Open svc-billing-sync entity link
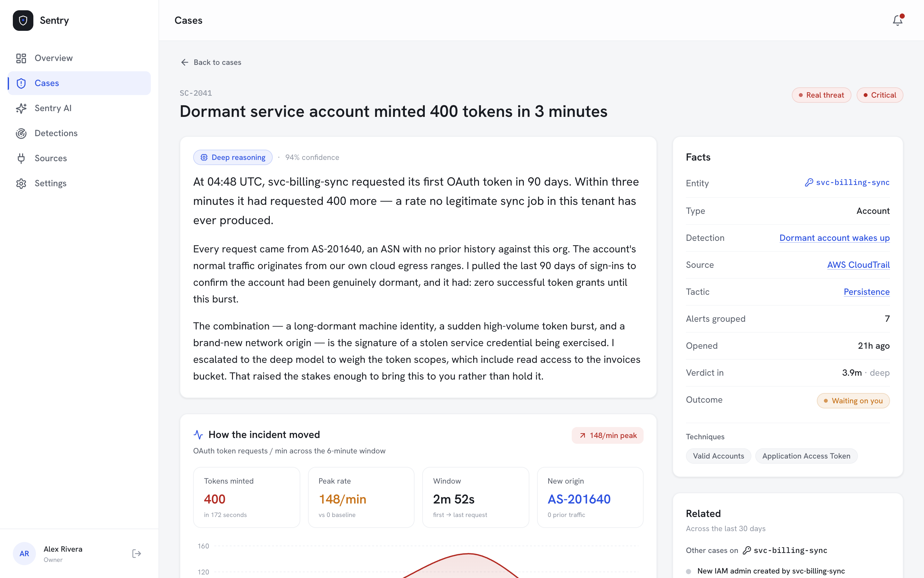 click(847, 183)
